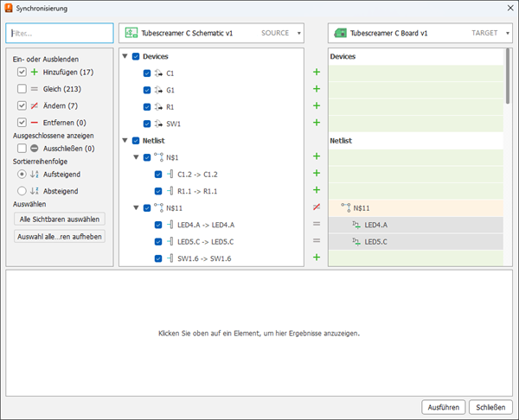519x420 pixels.
Task: Open the TARGET document dropdown
Action: click(x=508, y=33)
